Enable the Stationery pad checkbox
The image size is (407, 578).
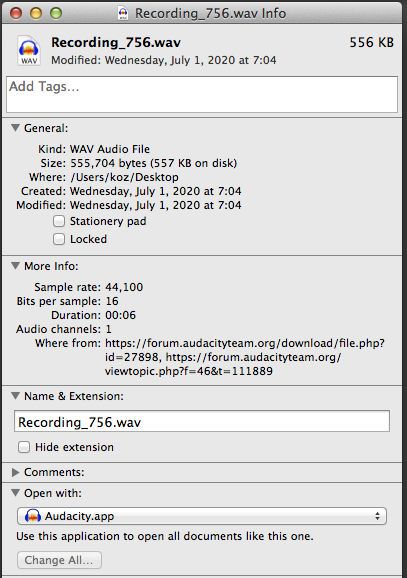[x=59, y=221]
